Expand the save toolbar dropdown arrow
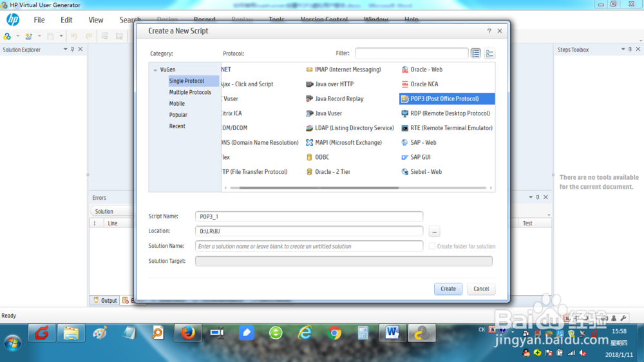644x362 pixels. [x=61, y=36]
